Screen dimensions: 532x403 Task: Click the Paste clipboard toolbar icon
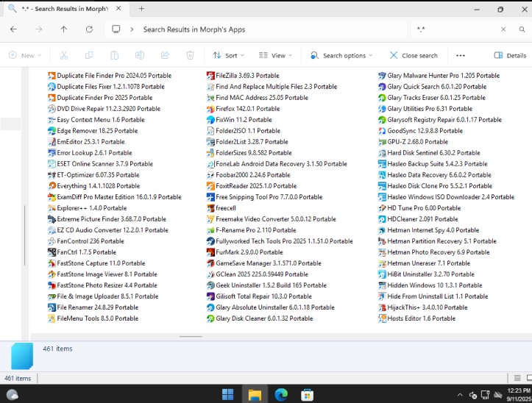pyautogui.click(x=114, y=55)
